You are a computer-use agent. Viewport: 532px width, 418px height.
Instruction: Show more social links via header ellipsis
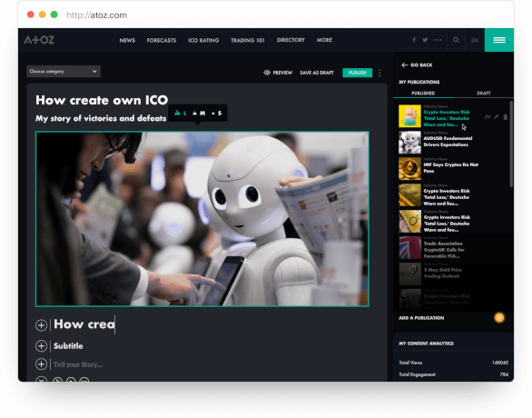pyautogui.click(x=438, y=40)
